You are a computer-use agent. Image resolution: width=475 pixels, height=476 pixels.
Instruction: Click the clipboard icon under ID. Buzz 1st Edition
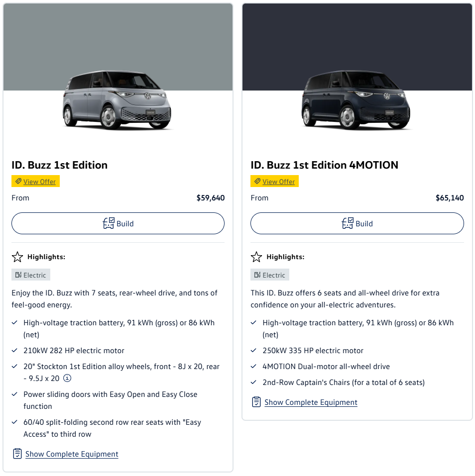point(17,454)
